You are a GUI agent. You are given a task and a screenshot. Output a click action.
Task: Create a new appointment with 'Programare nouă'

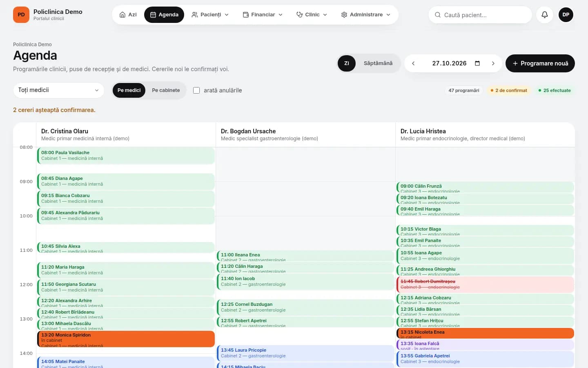click(540, 63)
